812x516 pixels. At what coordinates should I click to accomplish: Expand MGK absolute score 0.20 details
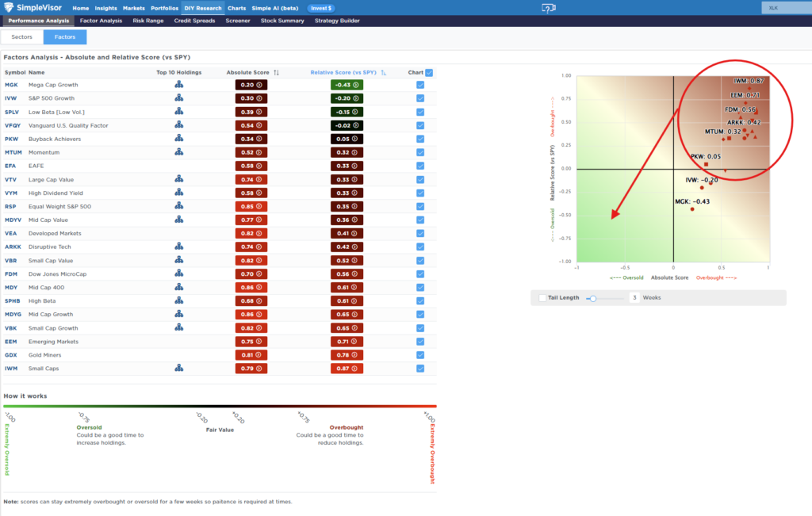click(251, 85)
